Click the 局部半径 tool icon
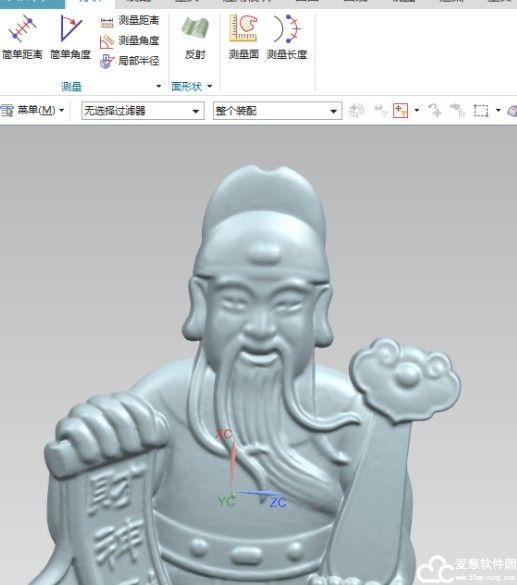This screenshot has width=517, height=585. 107,61
